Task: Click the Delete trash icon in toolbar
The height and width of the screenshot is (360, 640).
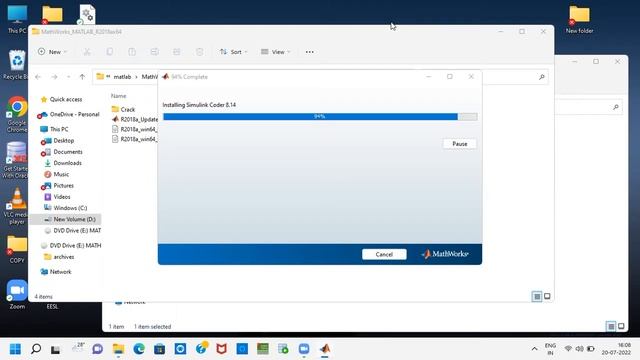Action: pos(199,52)
